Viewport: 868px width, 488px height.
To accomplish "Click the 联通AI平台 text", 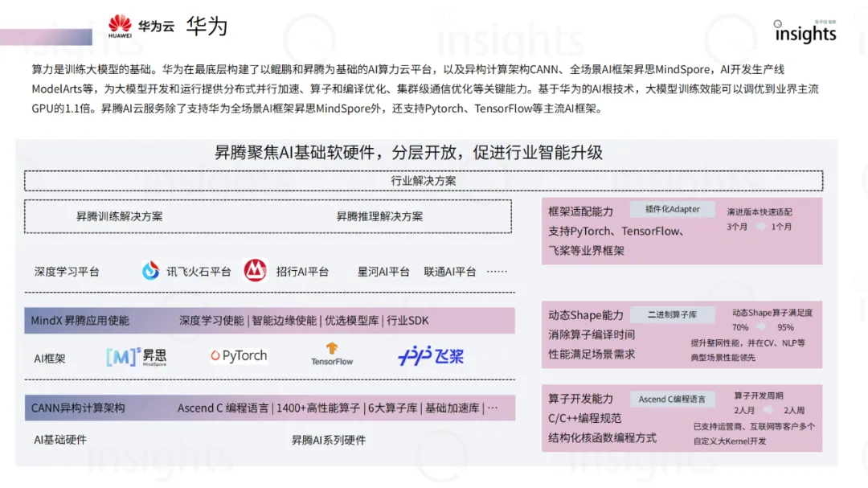I will [x=450, y=272].
